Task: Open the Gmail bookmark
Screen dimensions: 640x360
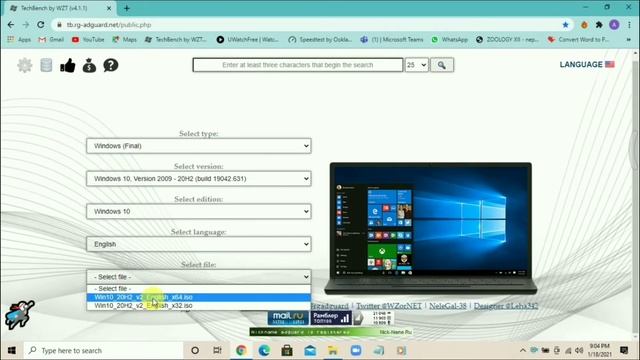Action: coord(51,40)
